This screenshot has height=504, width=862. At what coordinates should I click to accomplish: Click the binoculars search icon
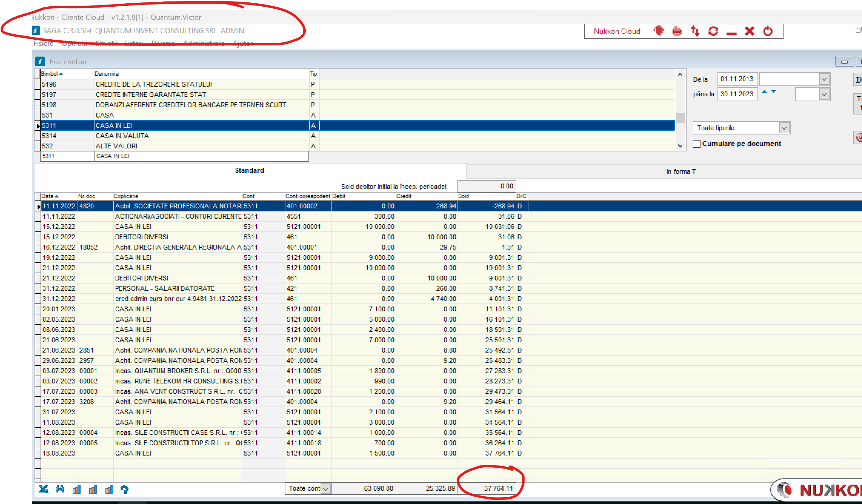tap(60, 489)
